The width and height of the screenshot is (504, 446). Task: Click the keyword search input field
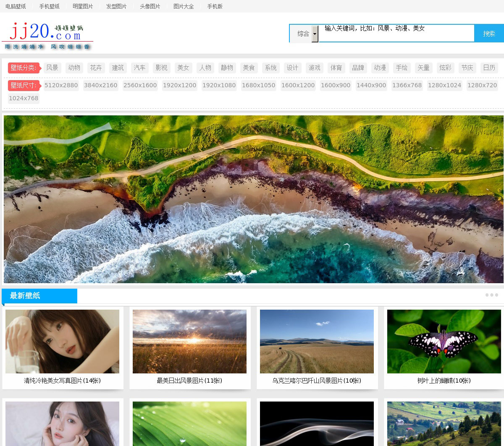tap(396, 34)
